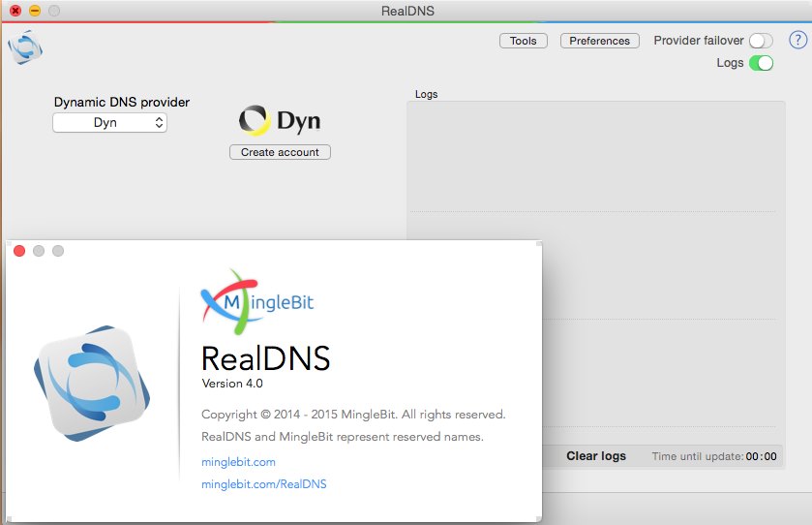Open the Tools button
Viewport: 812px width, 525px height.
[523, 41]
